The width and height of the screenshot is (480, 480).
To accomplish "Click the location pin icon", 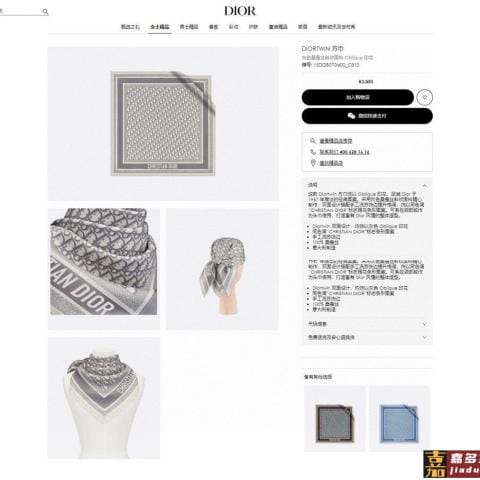I will tap(313, 163).
